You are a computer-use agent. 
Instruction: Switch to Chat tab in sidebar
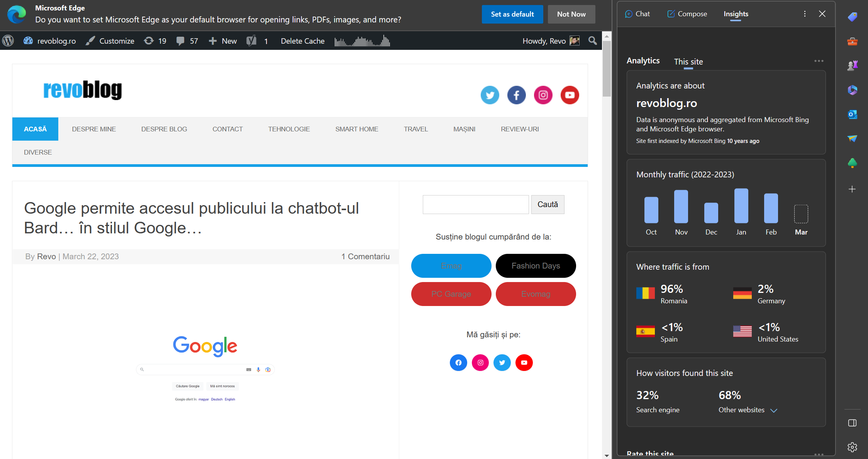(637, 14)
